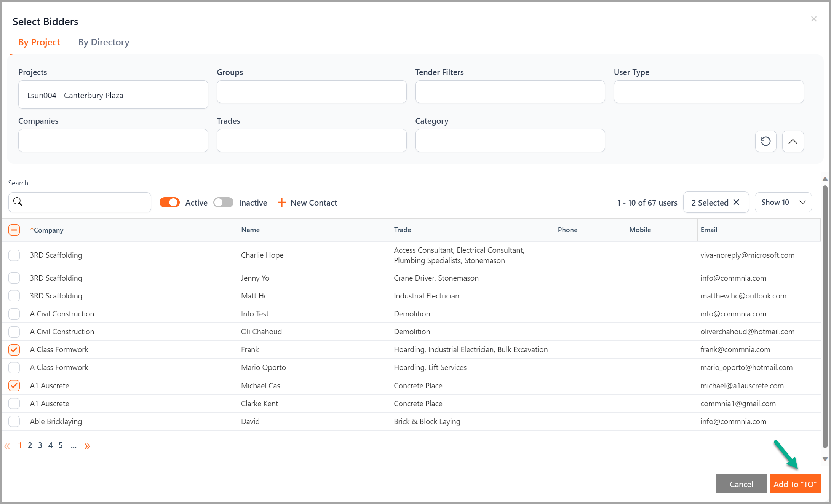The width and height of the screenshot is (831, 504).
Task: Check the David row checkbox
Action: (14, 421)
